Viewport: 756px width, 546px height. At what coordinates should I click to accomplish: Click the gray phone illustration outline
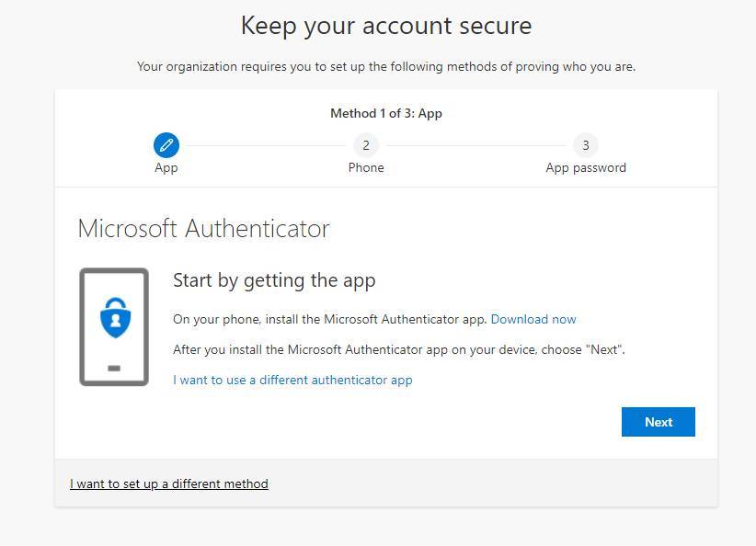114,326
